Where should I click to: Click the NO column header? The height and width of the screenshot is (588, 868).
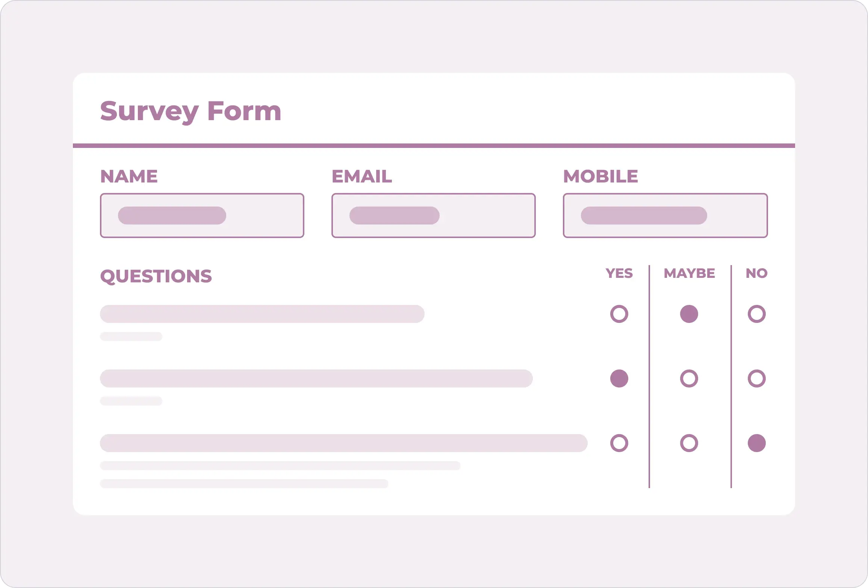(757, 273)
